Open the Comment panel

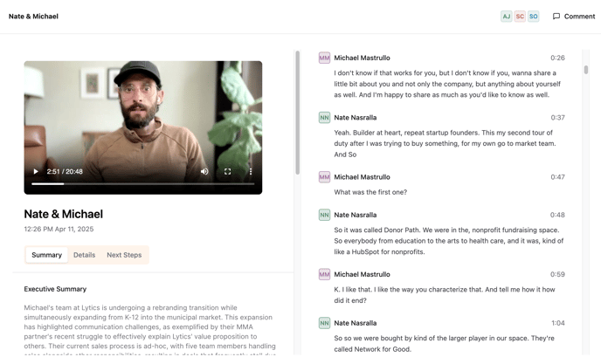573,17
